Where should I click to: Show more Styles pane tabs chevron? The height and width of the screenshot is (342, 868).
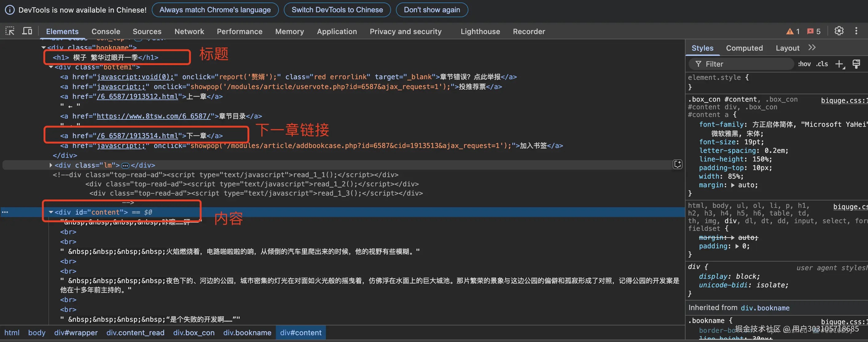tap(812, 48)
